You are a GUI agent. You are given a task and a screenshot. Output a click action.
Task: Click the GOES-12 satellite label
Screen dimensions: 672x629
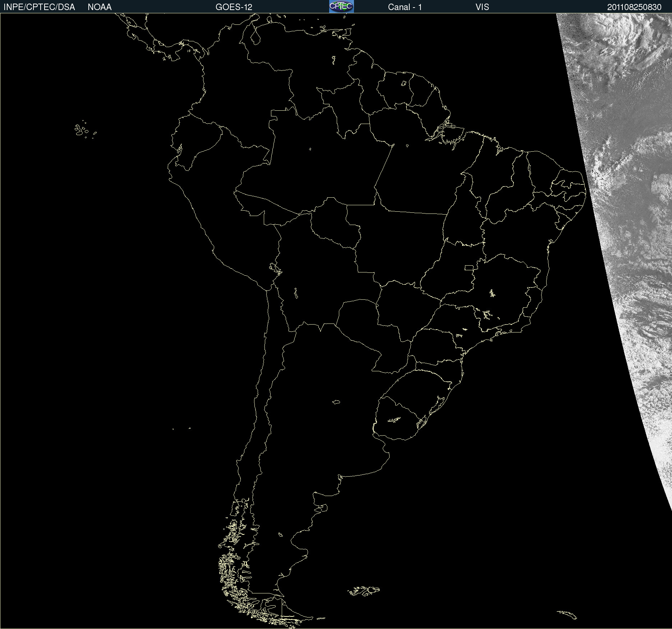[x=234, y=7]
